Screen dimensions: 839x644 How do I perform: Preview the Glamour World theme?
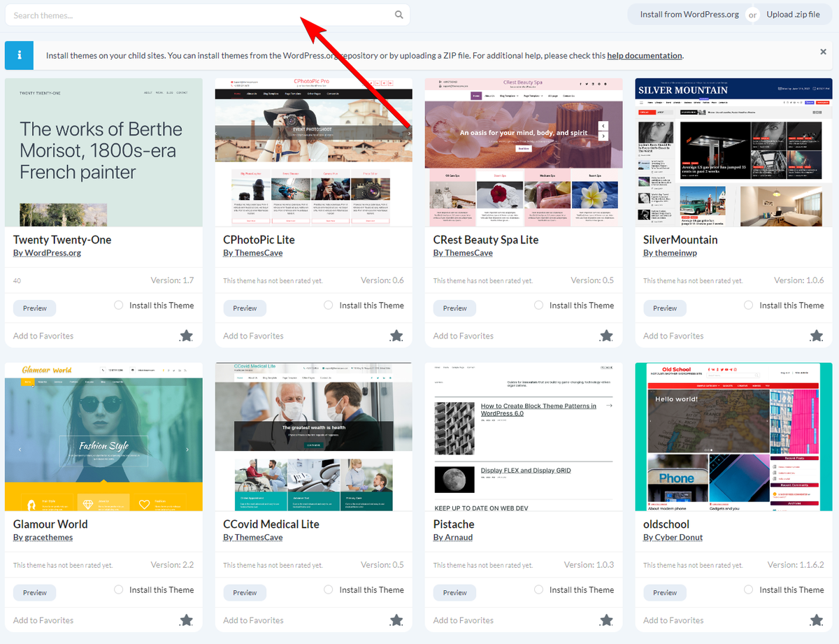pos(34,592)
